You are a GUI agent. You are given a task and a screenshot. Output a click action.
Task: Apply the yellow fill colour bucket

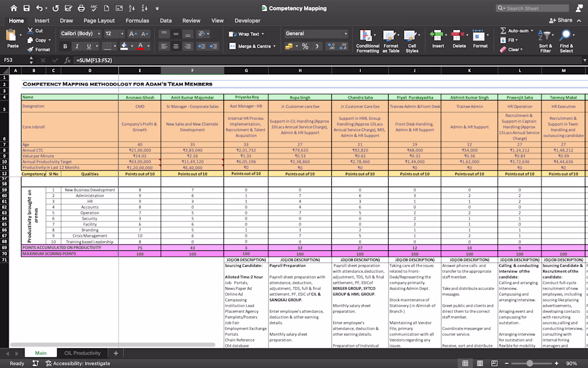tap(124, 46)
